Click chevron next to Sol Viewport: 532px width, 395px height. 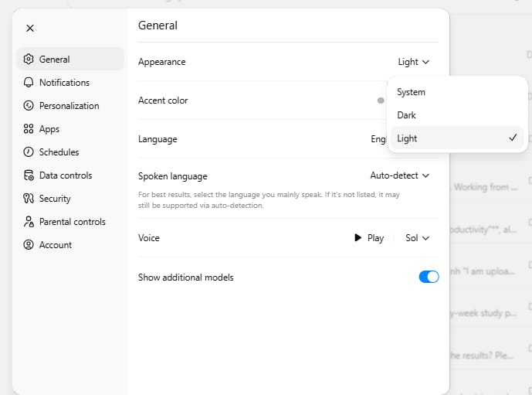tap(425, 238)
